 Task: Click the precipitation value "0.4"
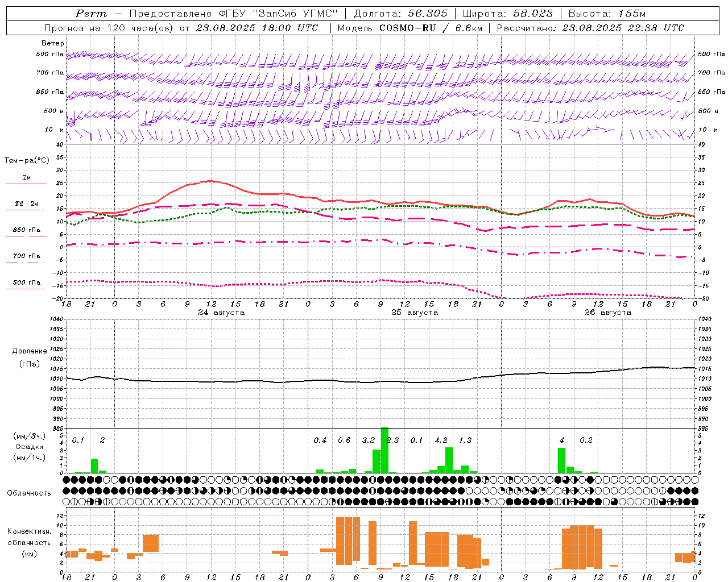320,440
